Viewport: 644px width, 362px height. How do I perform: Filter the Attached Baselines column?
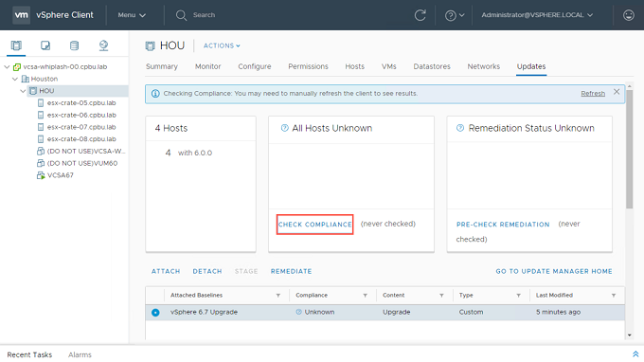click(x=278, y=296)
